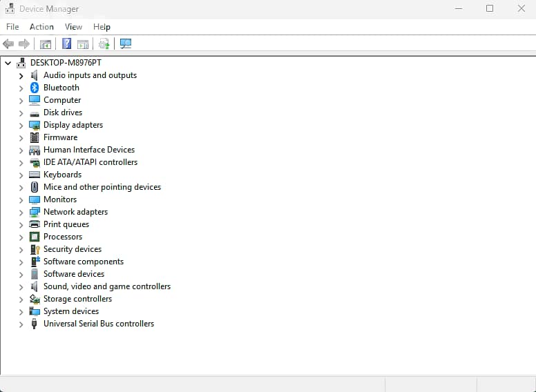
Task: Click the Show/Hide Console Tree toolbar icon
Action: 46,43
